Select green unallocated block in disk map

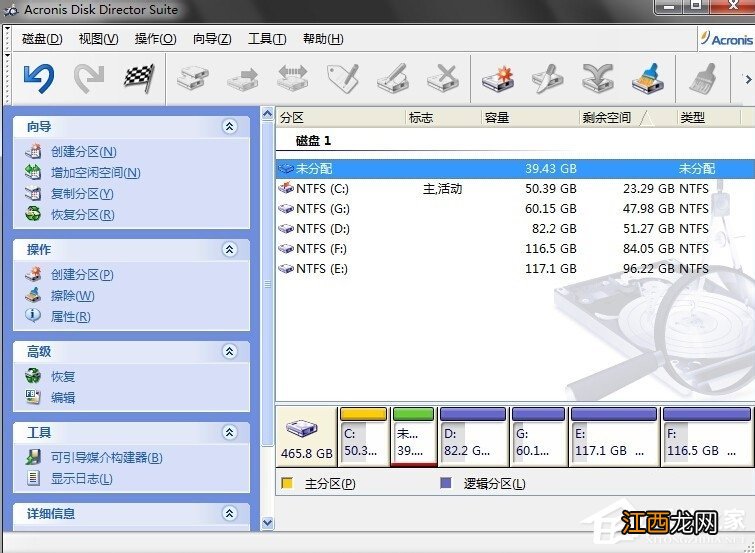414,436
